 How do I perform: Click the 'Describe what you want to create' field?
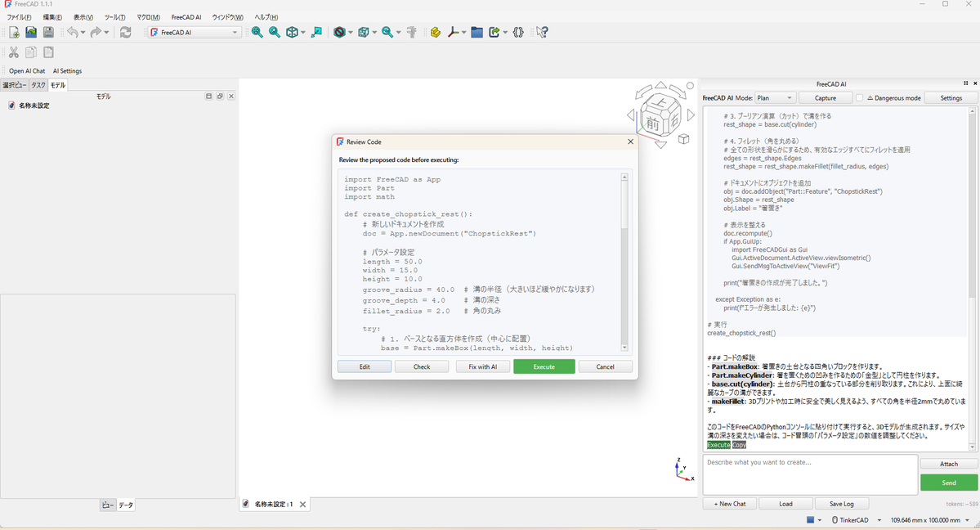[x=810, y=474]
